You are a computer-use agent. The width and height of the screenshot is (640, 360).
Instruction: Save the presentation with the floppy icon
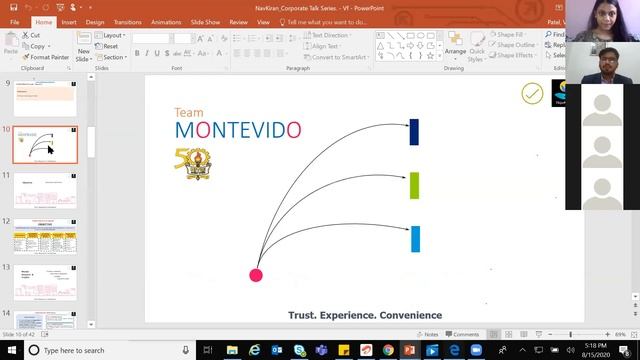click(13, 7)
